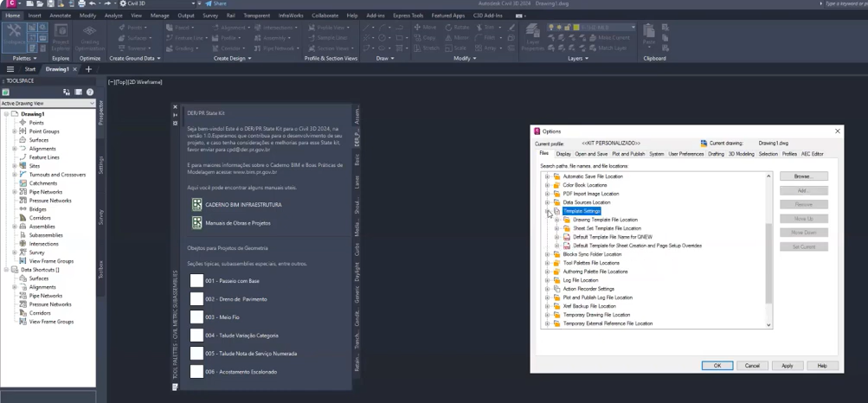This screenshot has height=403, width=868.
Task: Launch Grading Optimization tool
Action: [90, 37]
